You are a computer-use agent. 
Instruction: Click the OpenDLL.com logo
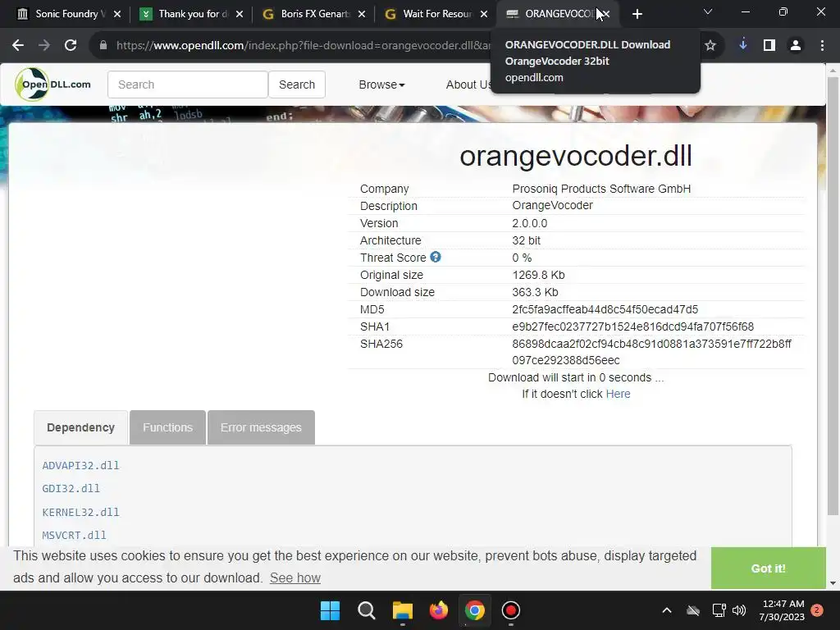[x=53, y=84]
